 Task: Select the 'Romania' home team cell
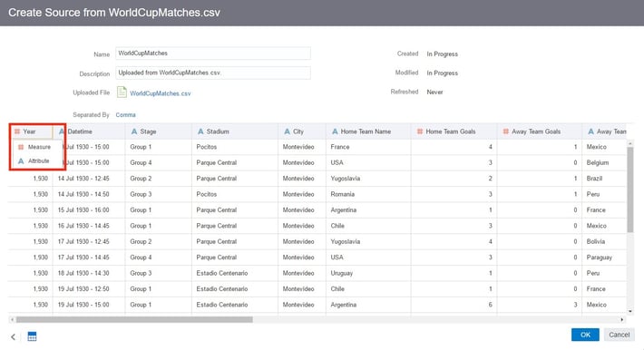tap(368, 194)
